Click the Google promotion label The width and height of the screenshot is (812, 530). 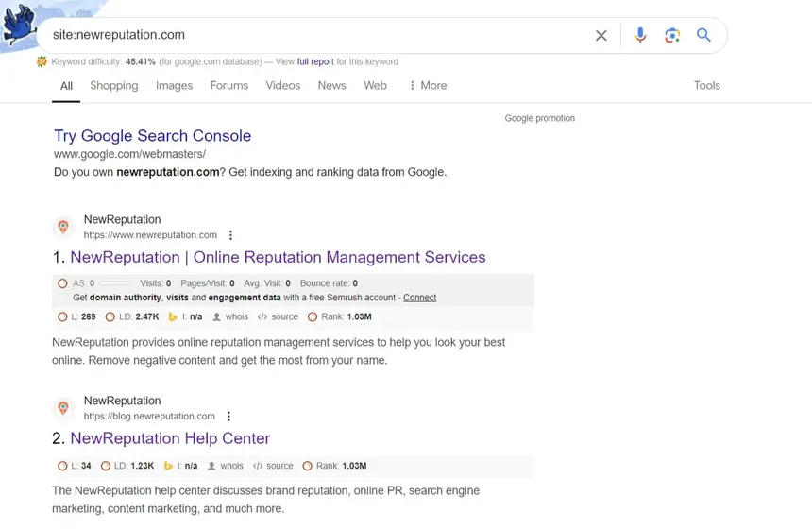(x=540, y=118)
